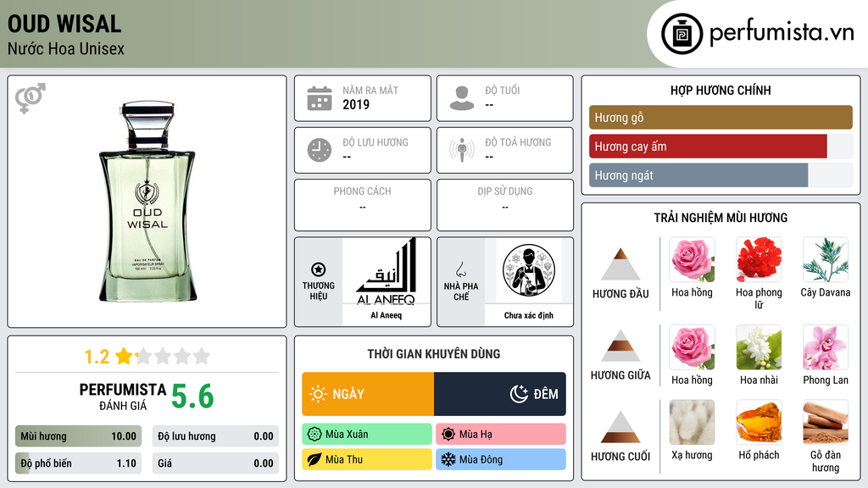Viewport: 868px width, 488px height.
Task: Click the clock icon beside Độ lưu hương
Action: click(320, 150)
